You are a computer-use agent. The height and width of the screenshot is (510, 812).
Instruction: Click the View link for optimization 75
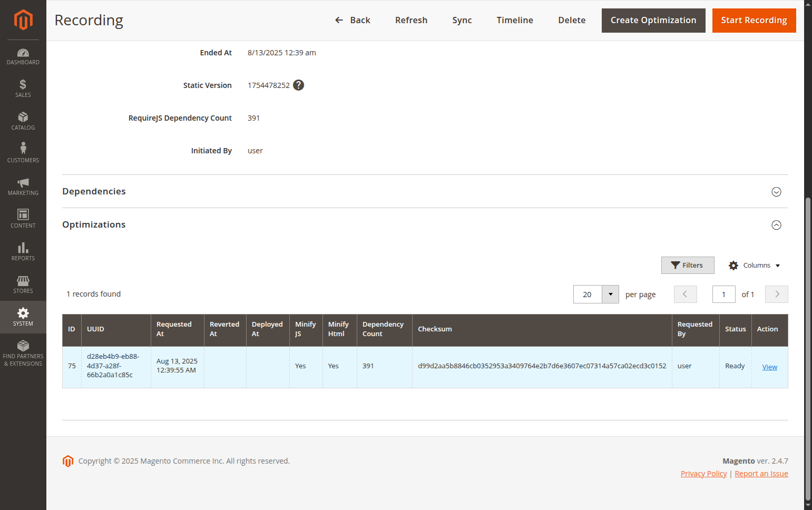click(x=769, y=367)
